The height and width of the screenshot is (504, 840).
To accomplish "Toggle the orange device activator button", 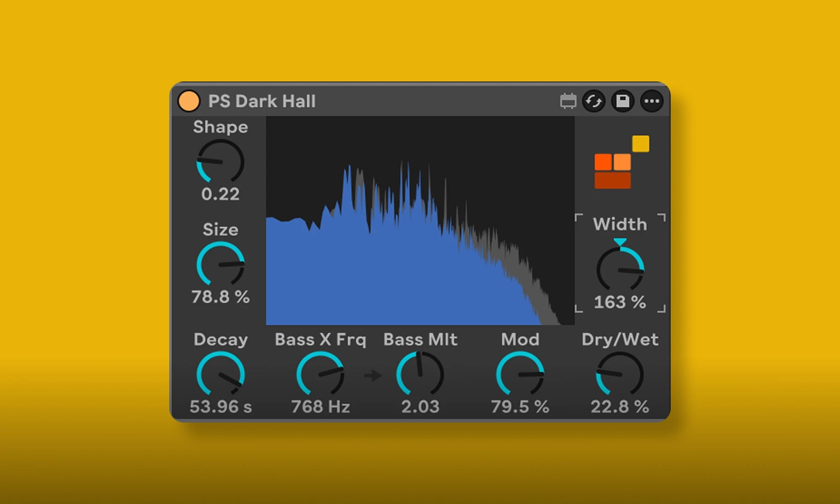I will coord(189,101).
